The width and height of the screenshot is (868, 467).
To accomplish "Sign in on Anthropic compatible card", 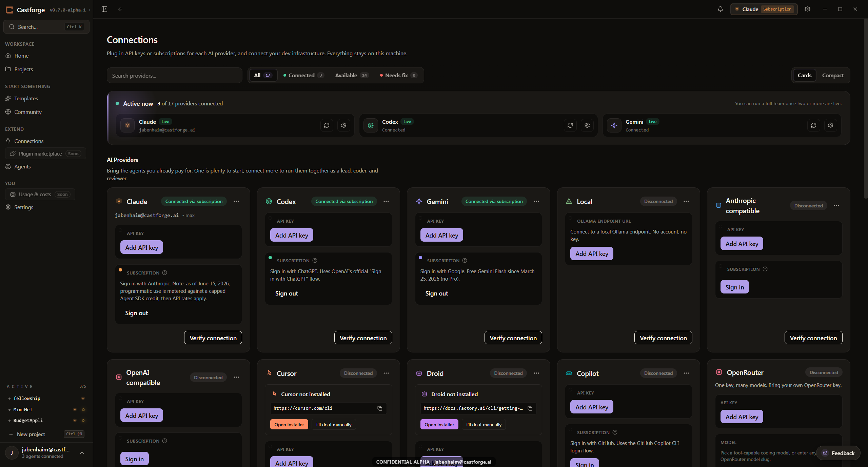I will click(x=734, y=287).
